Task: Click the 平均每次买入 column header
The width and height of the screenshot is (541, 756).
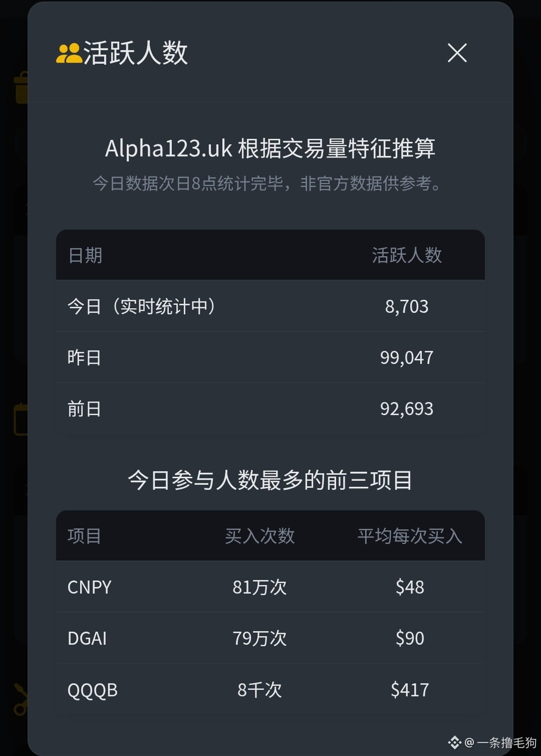Action: (x=410, y=536)
